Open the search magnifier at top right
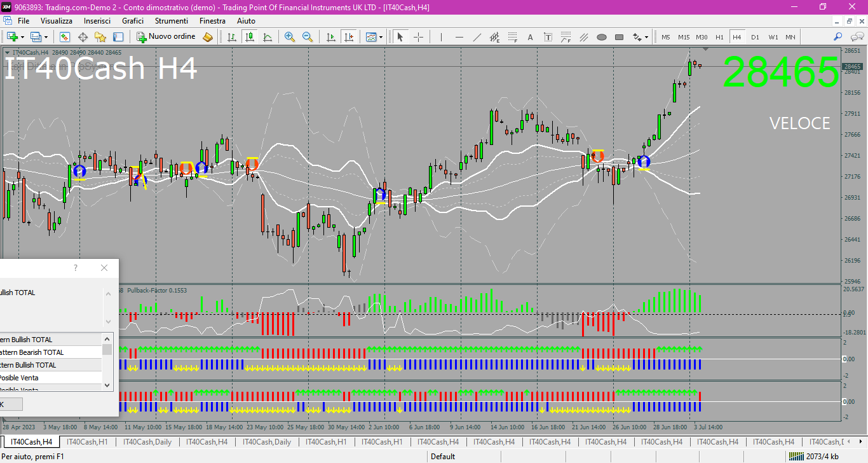 click(838, 37)
